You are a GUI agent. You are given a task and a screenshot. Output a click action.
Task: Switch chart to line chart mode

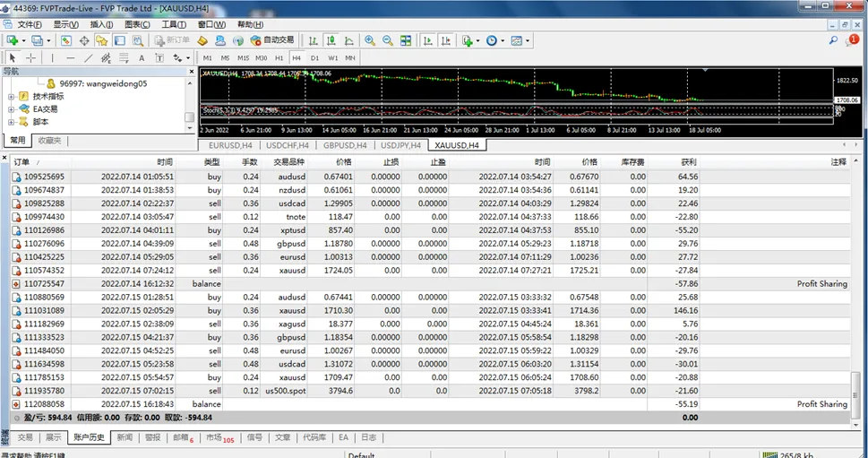click(x=349, y=40)
